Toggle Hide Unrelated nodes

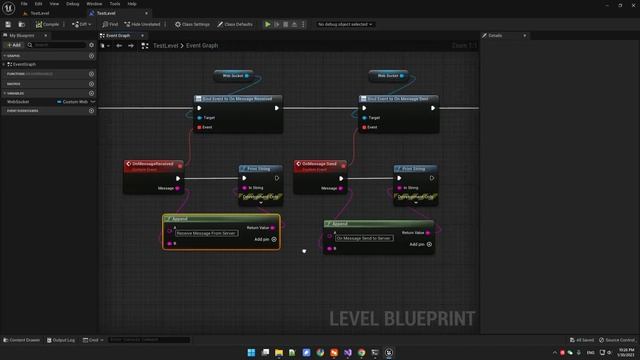click(x=142, y=24)
